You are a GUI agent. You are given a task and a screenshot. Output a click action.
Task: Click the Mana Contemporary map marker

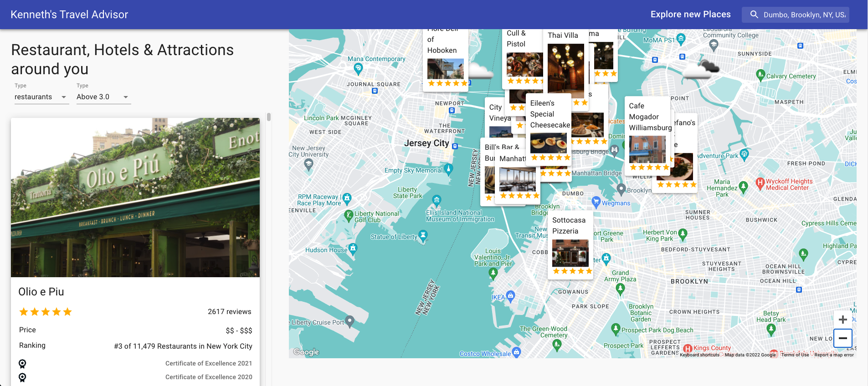pyautogui.click(x=358, y=69)
